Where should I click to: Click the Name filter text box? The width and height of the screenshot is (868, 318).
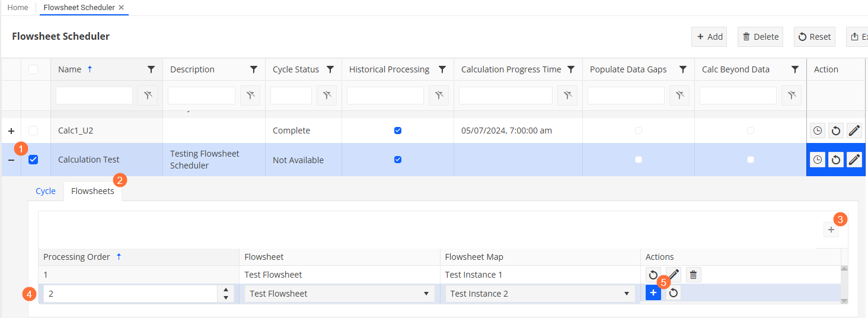click(x=94, y=96)
